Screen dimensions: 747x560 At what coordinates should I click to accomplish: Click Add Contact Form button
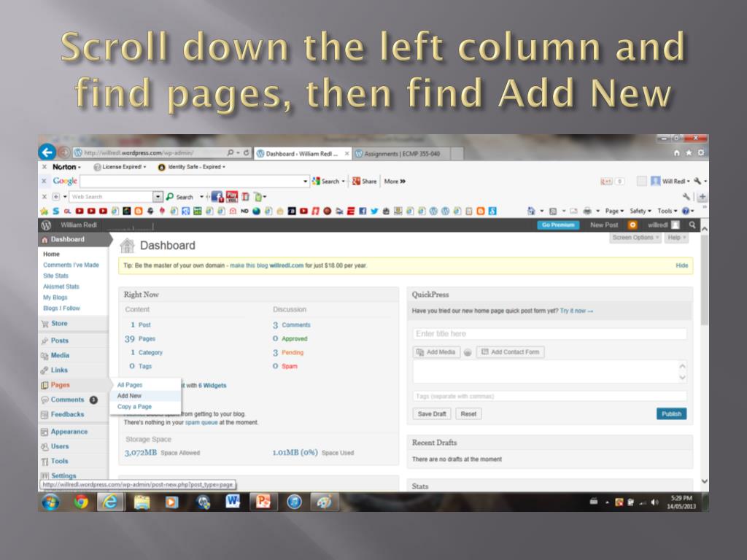point(510,352)
